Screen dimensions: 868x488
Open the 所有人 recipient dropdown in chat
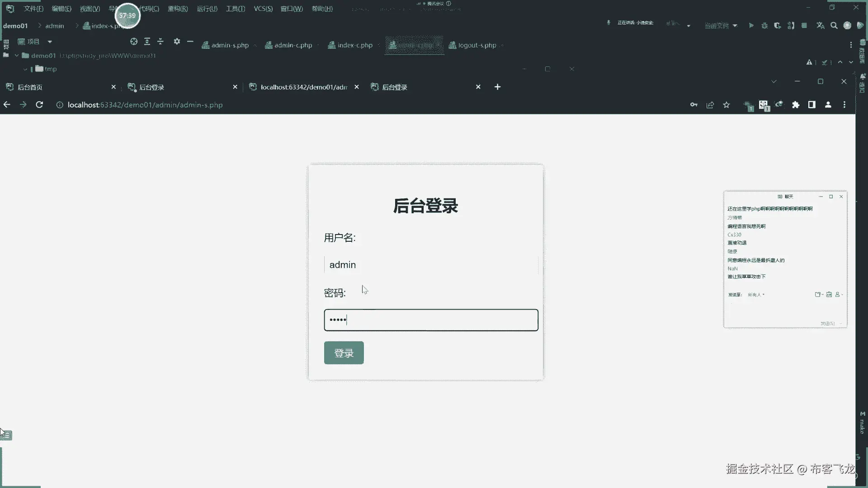pos(756,295)
